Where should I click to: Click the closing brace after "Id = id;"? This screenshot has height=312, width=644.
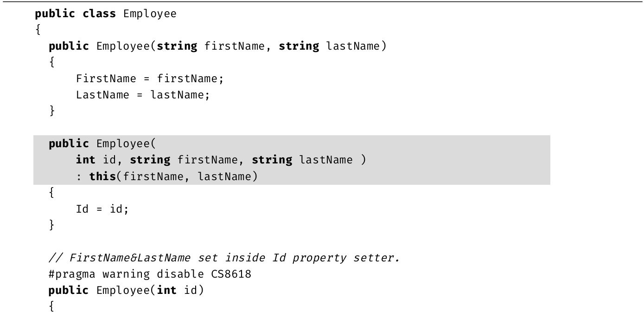coord(52,225)
